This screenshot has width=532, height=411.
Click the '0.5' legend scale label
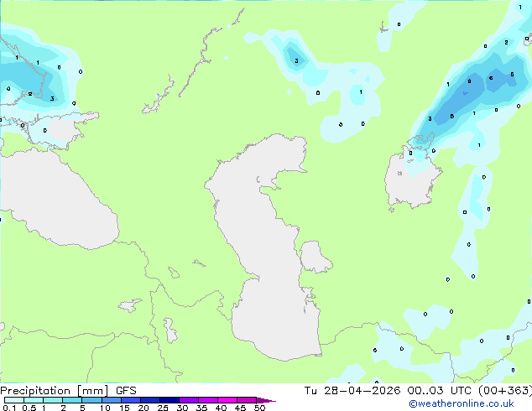pos(29,408)
